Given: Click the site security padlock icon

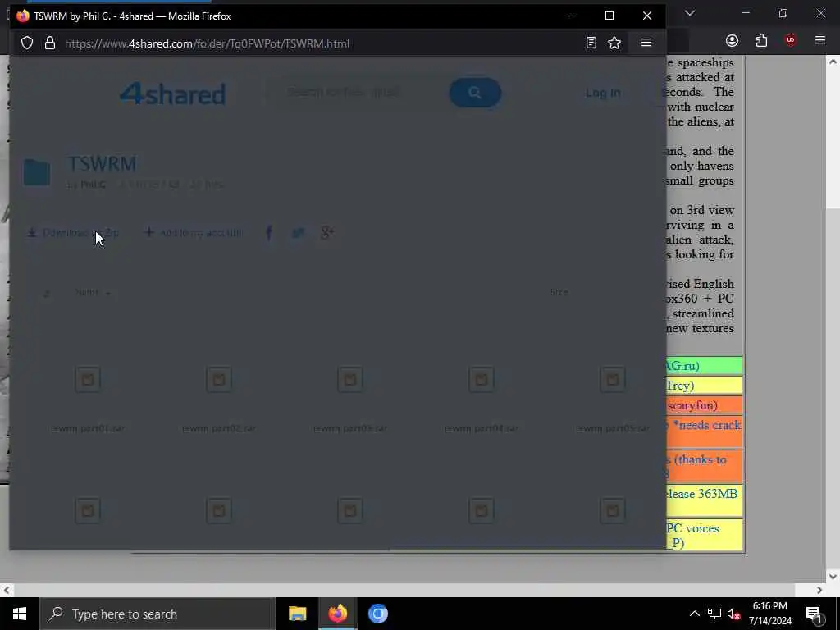Looking at the screenshot, I should click(x=50, y=43).
